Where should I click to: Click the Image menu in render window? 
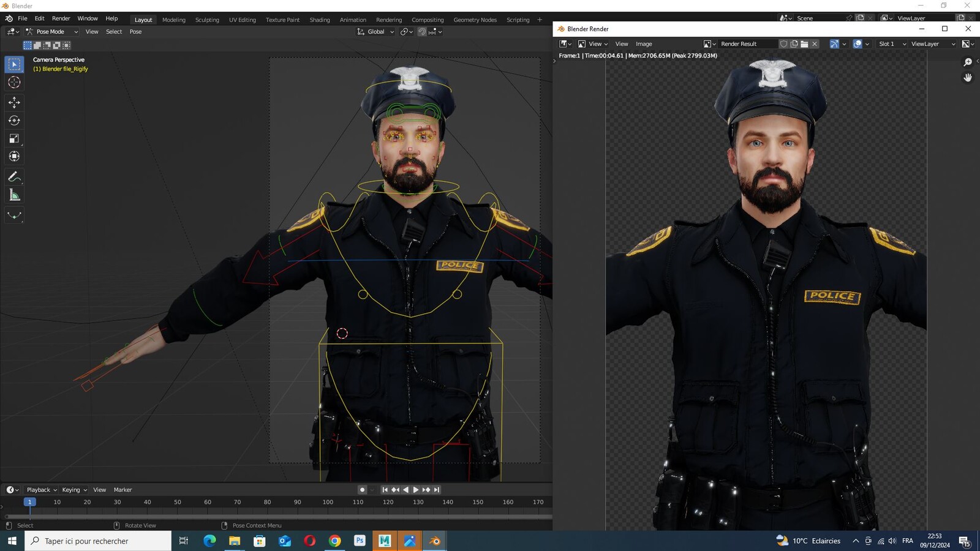click(644, 44)
